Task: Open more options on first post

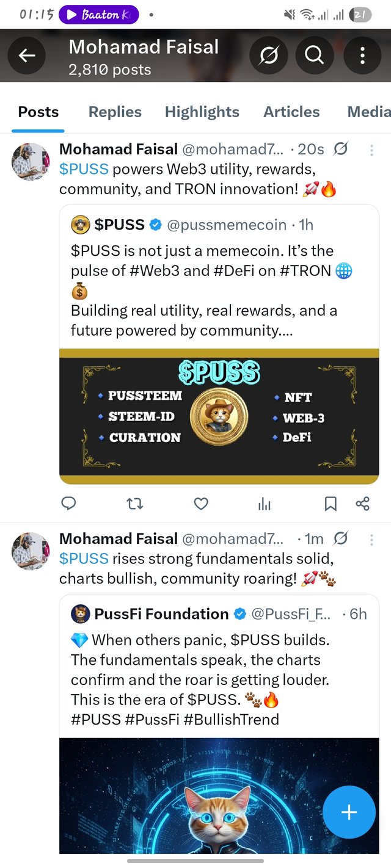Action: (x=371, y=149)
